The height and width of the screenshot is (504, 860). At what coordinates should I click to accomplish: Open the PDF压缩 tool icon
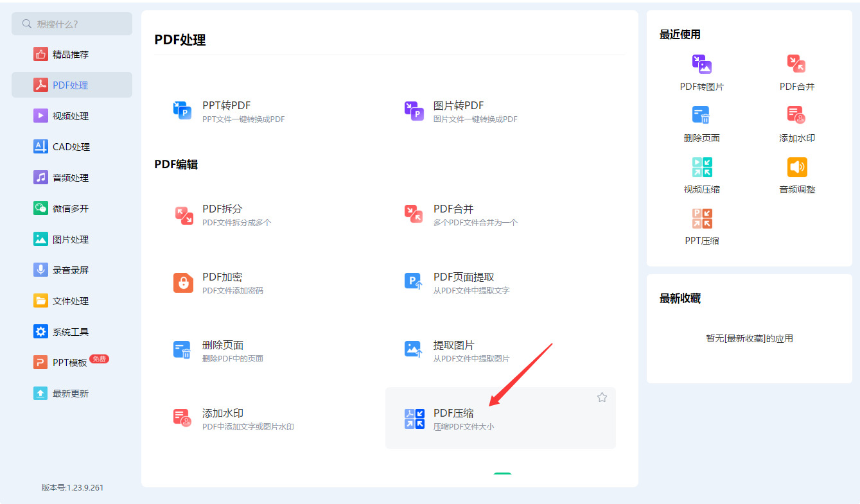click(414, 419)
